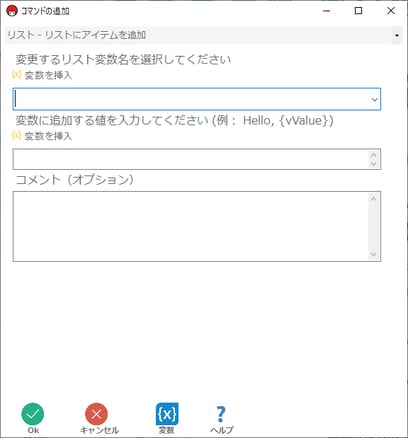Maximize the コマンドの追加 window
The width and height of the screenshot is (408, 438).
tap(358, 11)
